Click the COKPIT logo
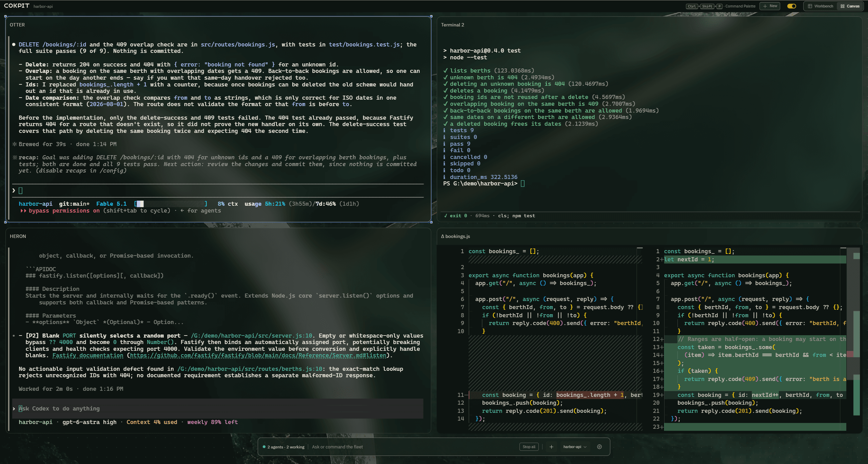 17,6
